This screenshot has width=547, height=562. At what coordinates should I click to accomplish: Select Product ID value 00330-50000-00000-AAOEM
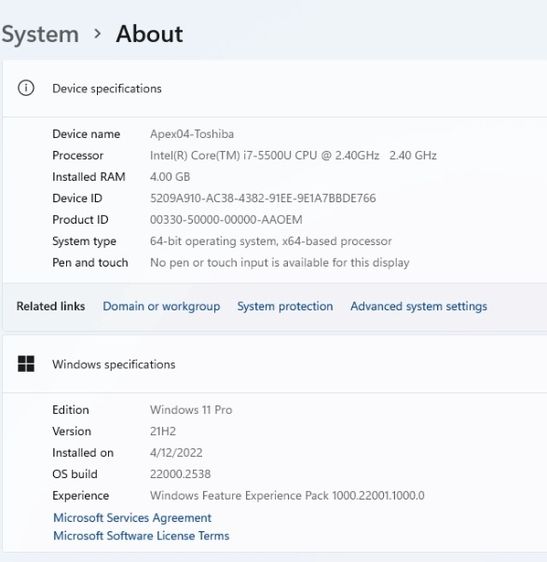226,219
